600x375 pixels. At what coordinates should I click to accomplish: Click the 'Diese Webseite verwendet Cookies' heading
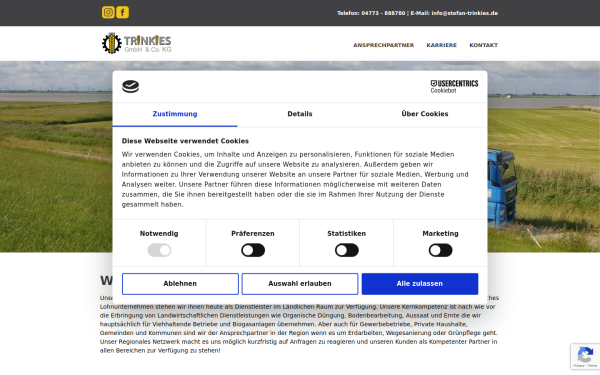click(x=185, y=141)
